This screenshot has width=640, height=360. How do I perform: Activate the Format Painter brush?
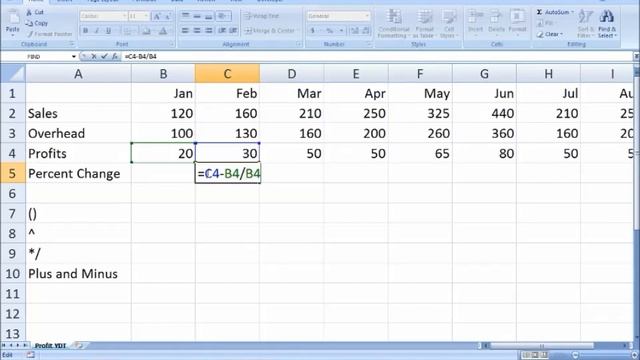click(x=49, y=34)
